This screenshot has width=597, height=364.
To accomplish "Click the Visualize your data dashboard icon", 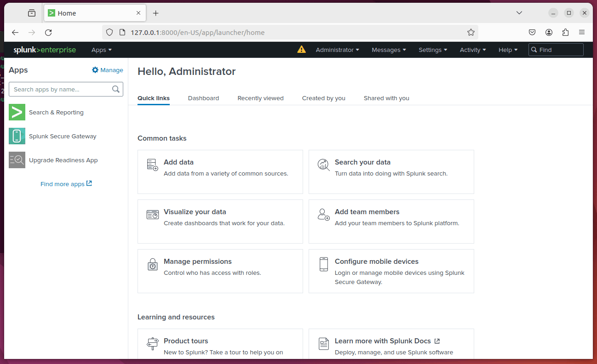I will [152, 214].
